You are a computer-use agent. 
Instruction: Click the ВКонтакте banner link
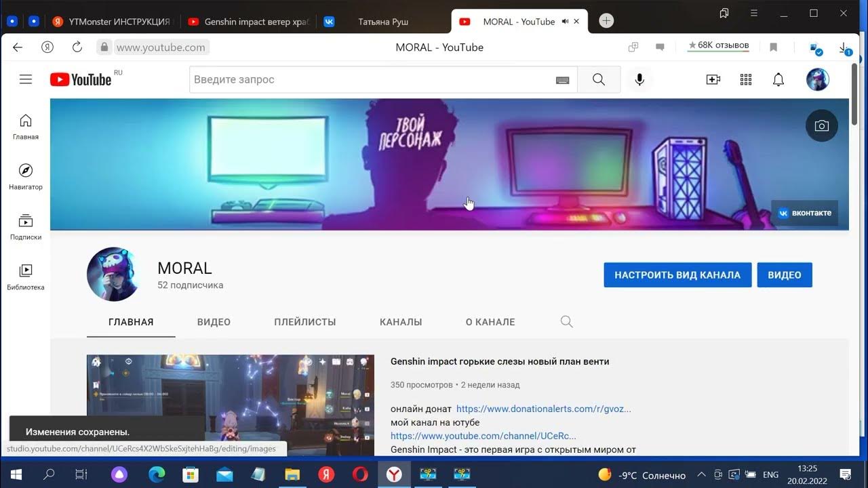[805, 213]
